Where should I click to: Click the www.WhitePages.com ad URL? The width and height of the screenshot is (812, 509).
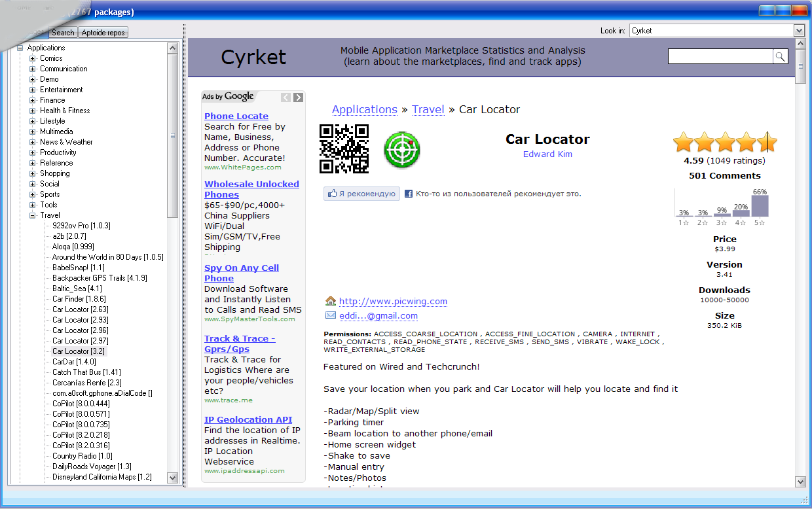coord(243,167)
